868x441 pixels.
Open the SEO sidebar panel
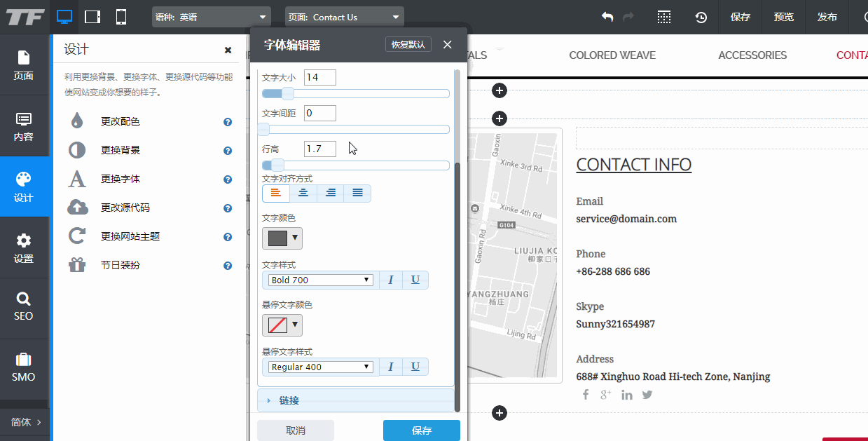[x=24, y=307]
